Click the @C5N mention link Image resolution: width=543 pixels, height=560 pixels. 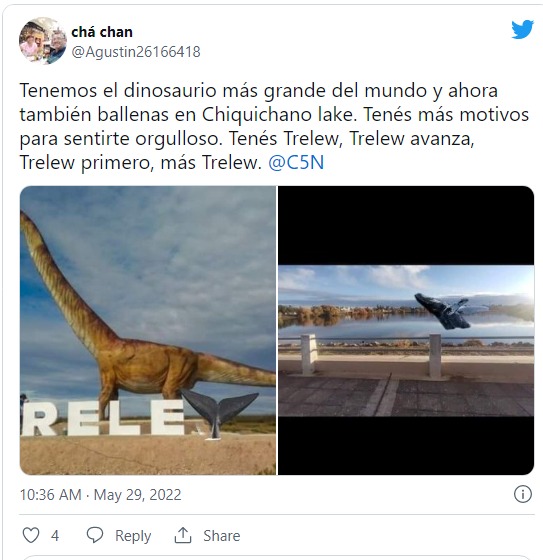tap(296, 162)
